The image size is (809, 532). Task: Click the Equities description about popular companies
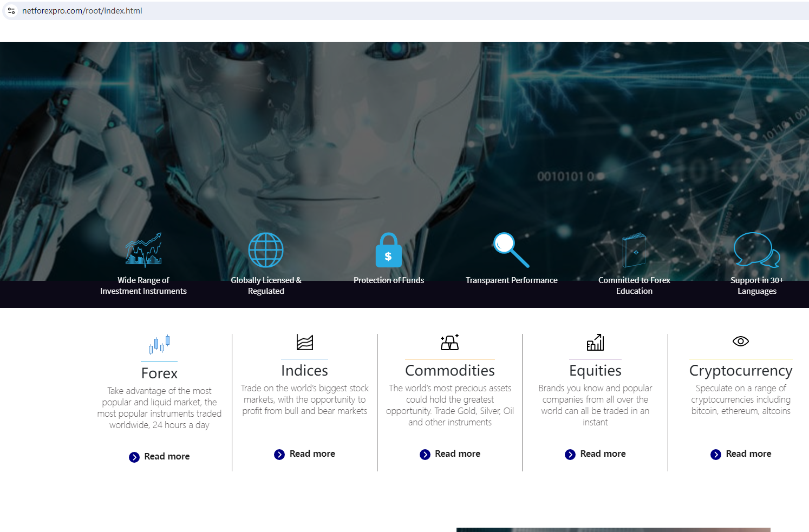(595, 405)
